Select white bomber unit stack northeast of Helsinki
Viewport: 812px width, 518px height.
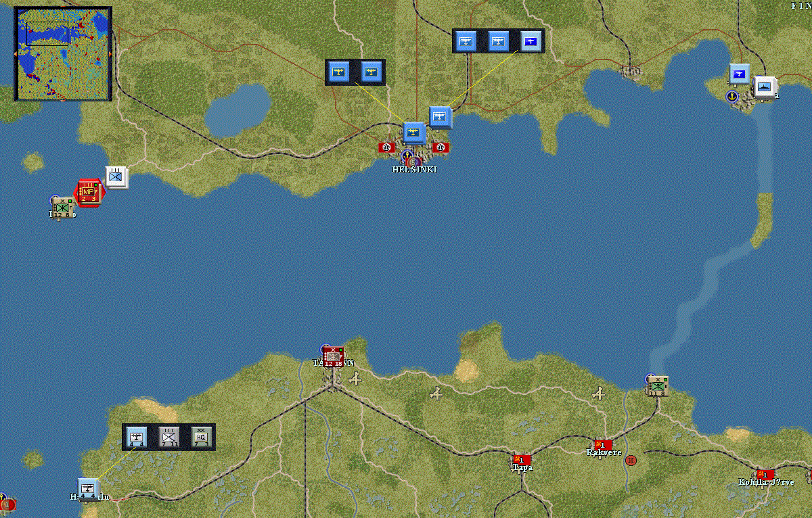pyautogui.click(x=440, y=118)
